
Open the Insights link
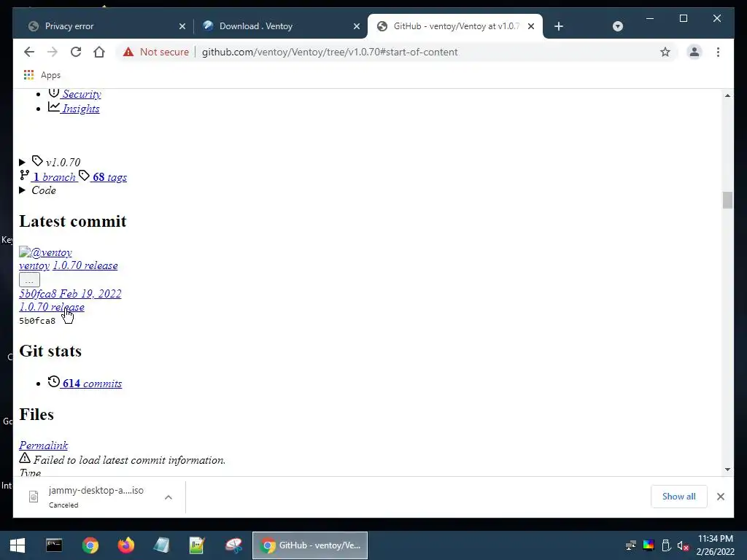(80, 109)
